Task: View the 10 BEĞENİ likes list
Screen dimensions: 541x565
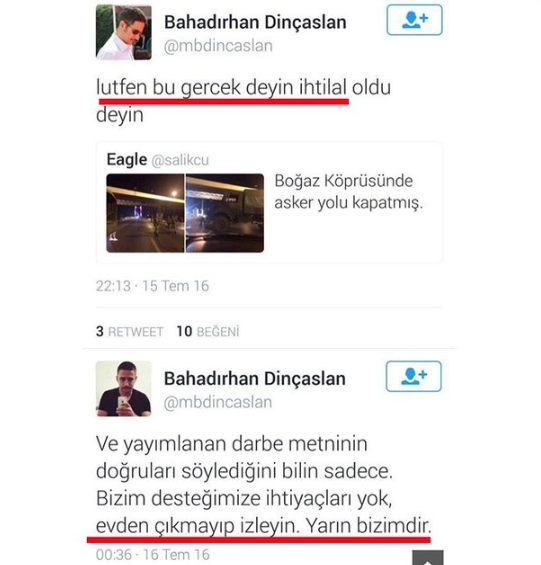Action: click(208, 332)
